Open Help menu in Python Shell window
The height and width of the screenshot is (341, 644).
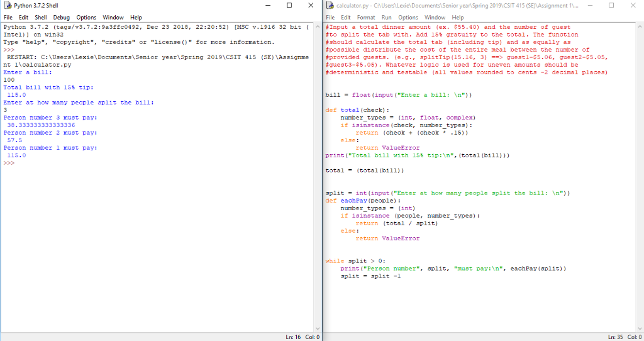[x=136, y=17]
